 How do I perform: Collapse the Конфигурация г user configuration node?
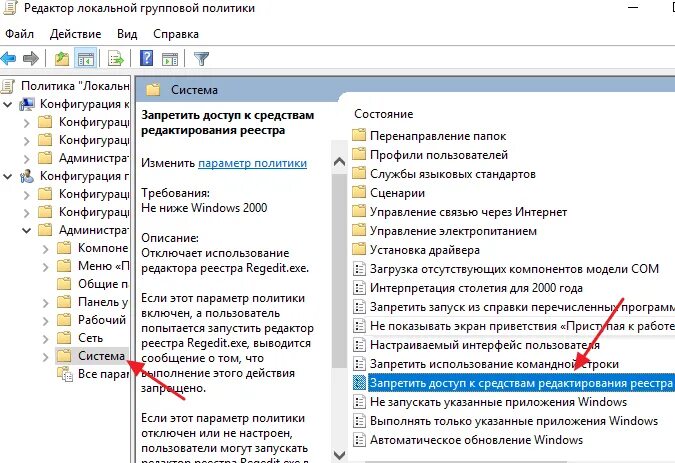click(x=7, y=176)
